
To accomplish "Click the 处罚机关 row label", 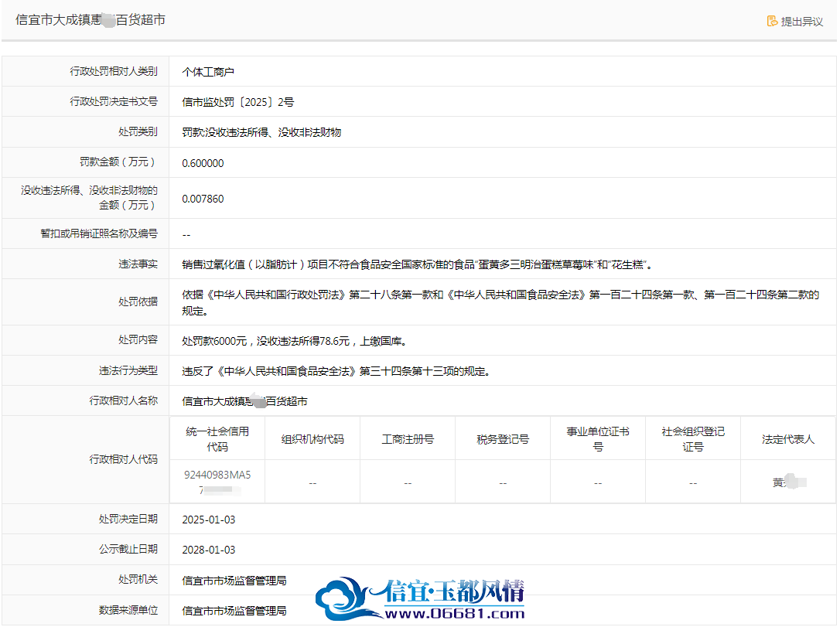I will coord(138,579).
